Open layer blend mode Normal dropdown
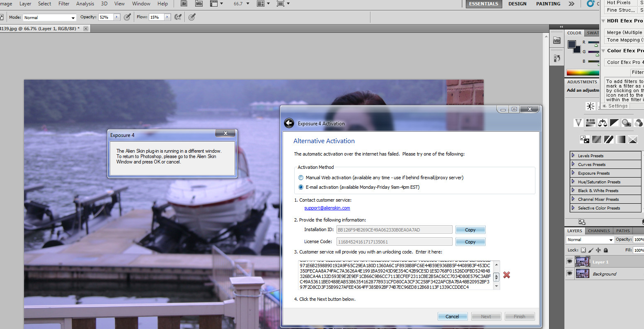Screen dimensions: 644x329 pyautogui.click(x=590, y=240)
